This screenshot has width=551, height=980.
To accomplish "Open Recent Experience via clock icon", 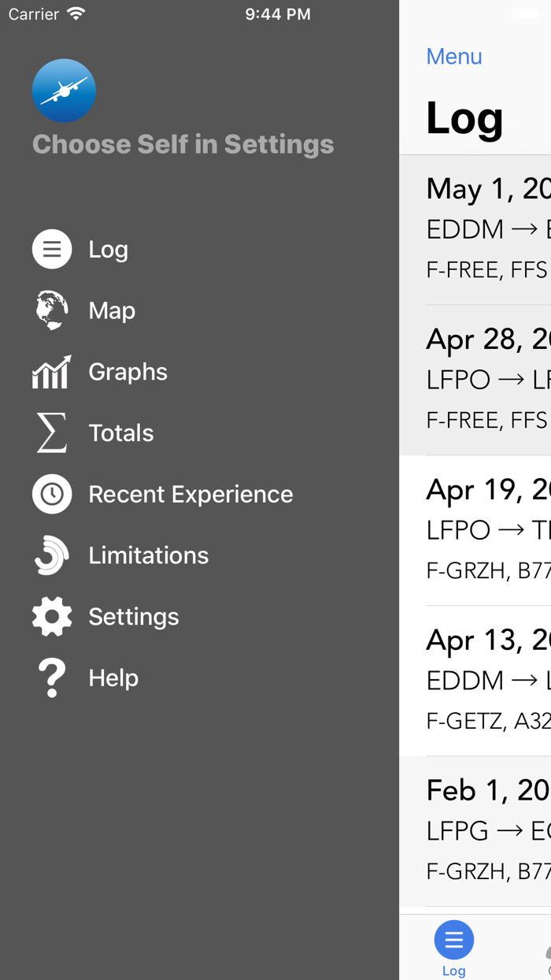I will (51, 494).
